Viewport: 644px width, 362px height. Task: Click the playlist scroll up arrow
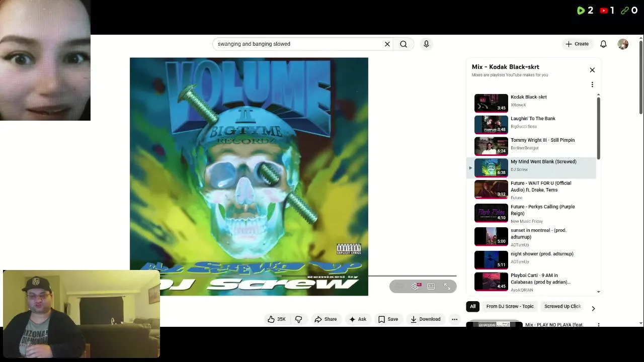(x=598, y=95)
